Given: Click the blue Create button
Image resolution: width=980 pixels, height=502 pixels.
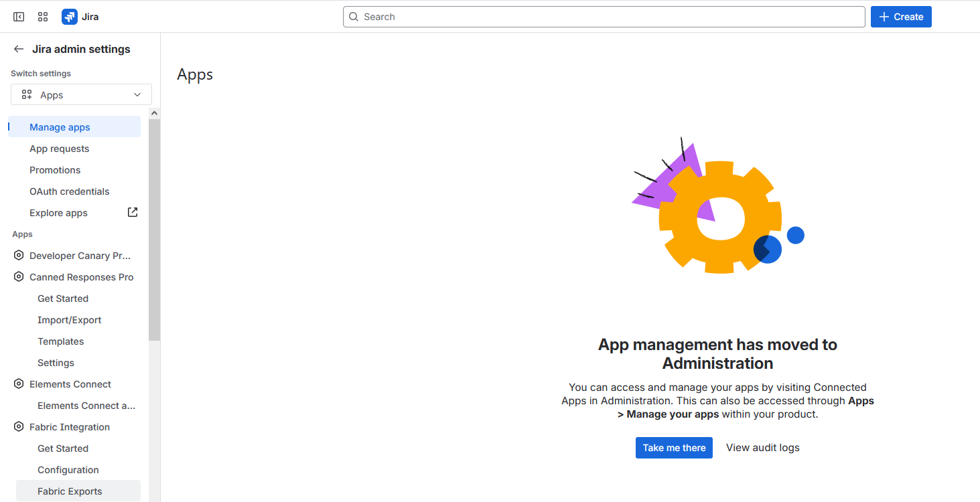Looking at the screenshot, I should tap(900, 17).
